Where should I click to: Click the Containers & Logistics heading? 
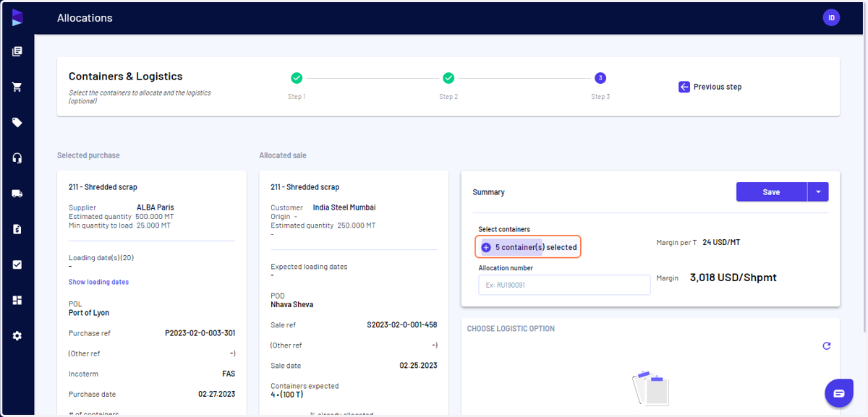(x=125, y=76)
